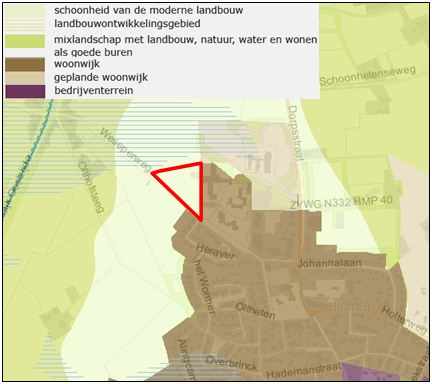The height and width of the screenshot is (384, 432).
Task: Click the green mixlandschap legend swatch
Action: click(x=25, y=41)
